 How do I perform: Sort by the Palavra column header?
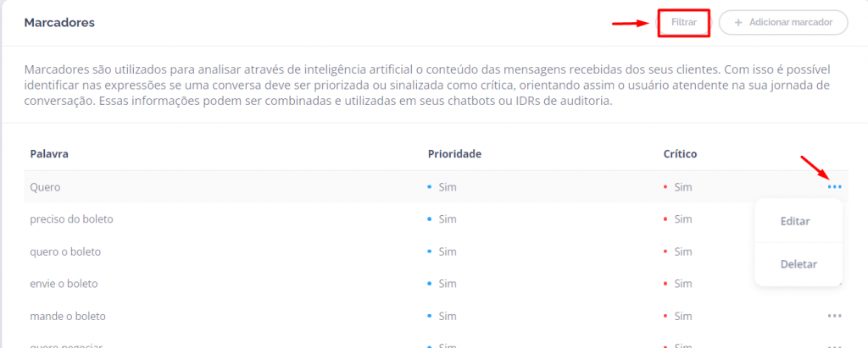tap(49, 154)
